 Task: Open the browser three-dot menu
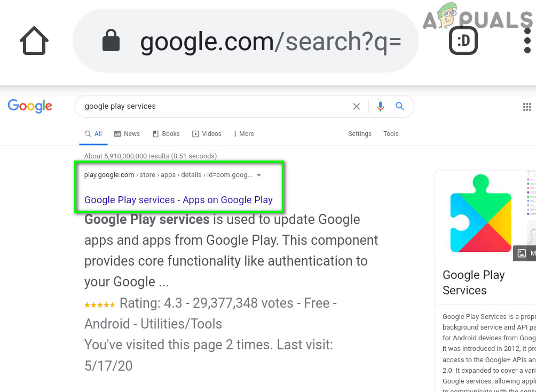coord(527,41)
